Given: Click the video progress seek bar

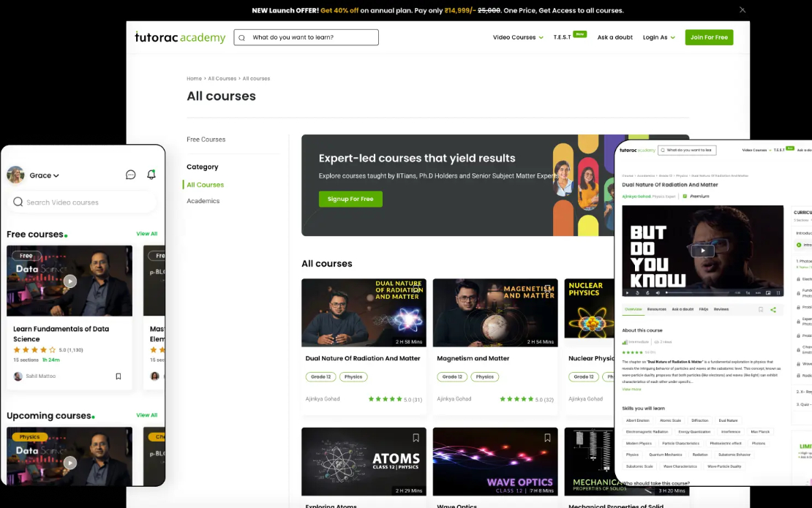Looking at the screenshot, I should tap(697, 293).
